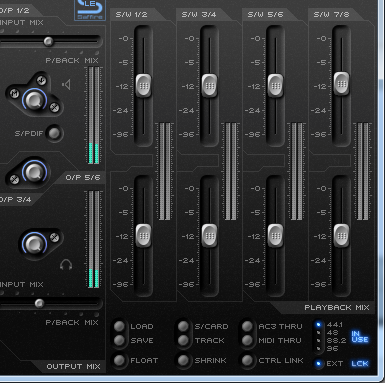The width and height of the screenshot is (385, 383).
Task: Select the 96 sample rate
Action: coord(318,348)
